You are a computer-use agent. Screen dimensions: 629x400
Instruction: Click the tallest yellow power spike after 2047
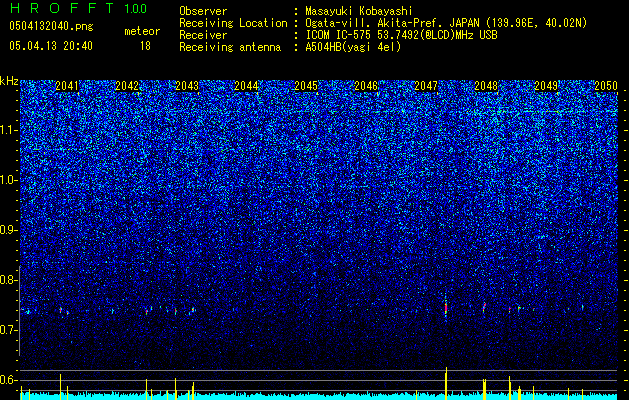(x=446, y=383)
